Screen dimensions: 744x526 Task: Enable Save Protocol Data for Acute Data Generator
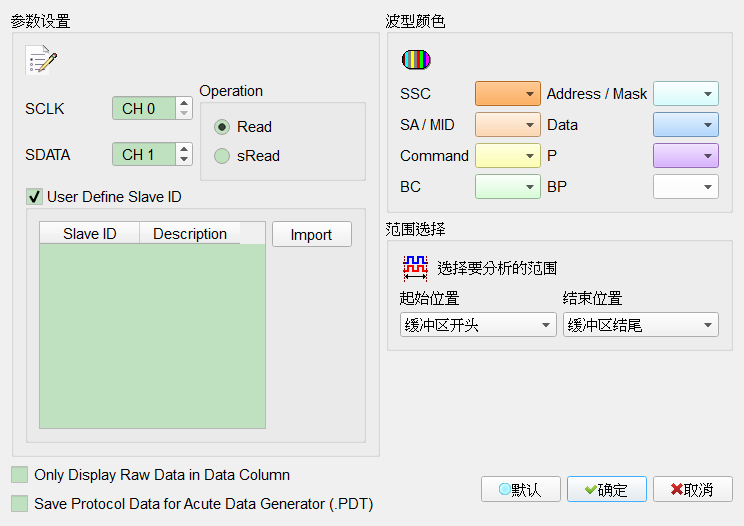tap(19, 503)
